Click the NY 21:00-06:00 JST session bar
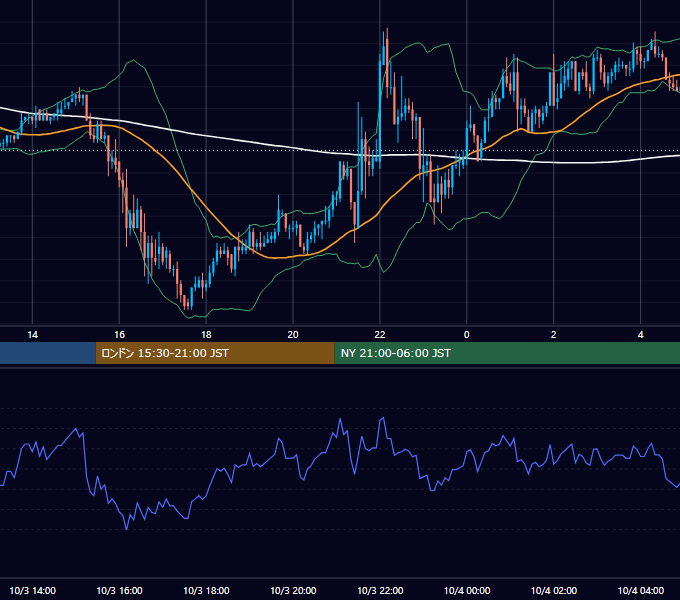The width and height of the screenshot is (680, 600). coord(507,353)
